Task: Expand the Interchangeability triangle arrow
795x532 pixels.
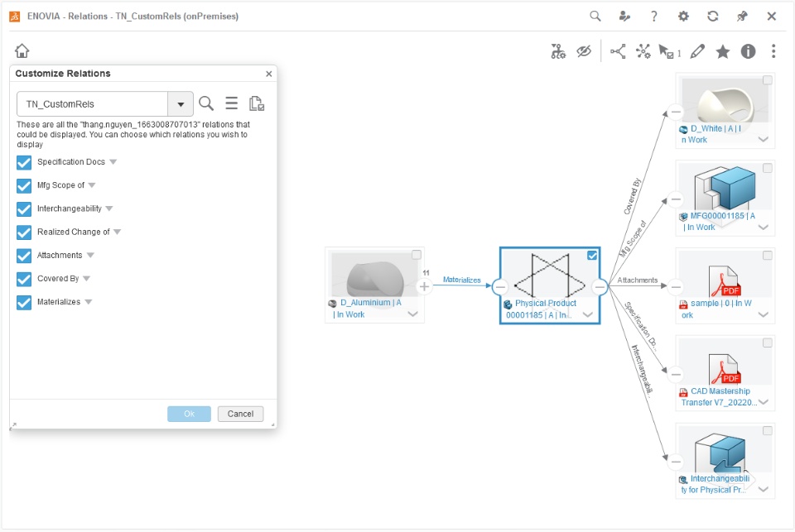Action: [109, 208]
